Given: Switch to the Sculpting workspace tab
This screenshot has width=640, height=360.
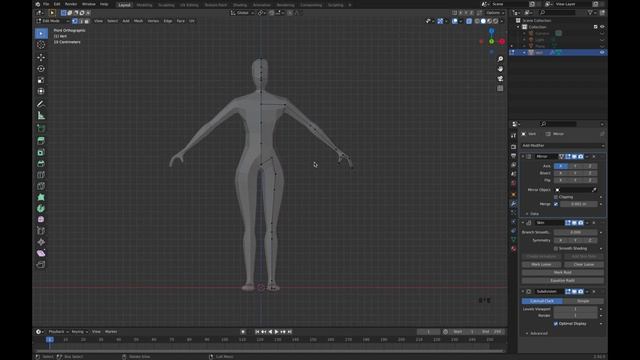Looking at the screenshot, I should pos(166,5).
